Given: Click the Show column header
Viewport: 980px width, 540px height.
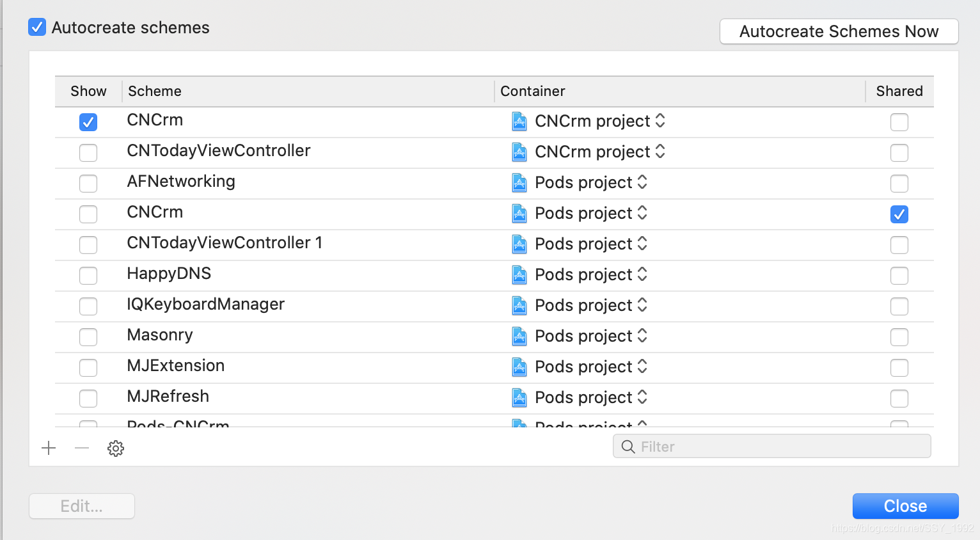Looking at the screenshot, I should pyautogui.click(x=88, y=91).
